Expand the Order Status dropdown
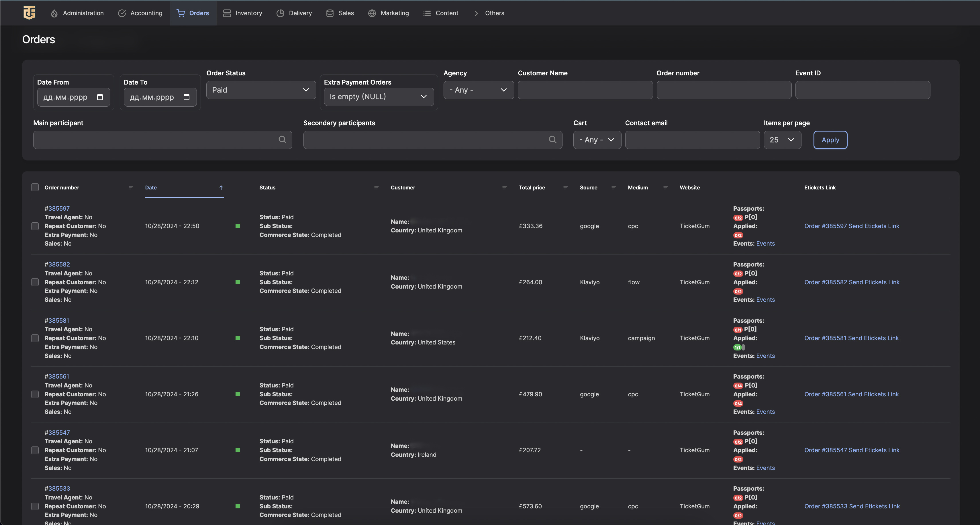 click(x=261, y=90)
